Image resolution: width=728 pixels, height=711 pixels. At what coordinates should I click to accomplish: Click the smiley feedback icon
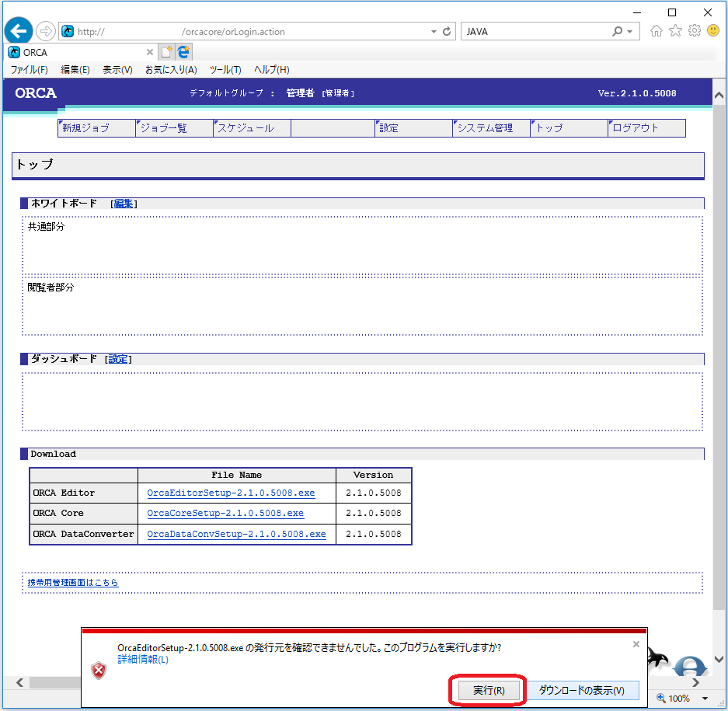(713, 30)
